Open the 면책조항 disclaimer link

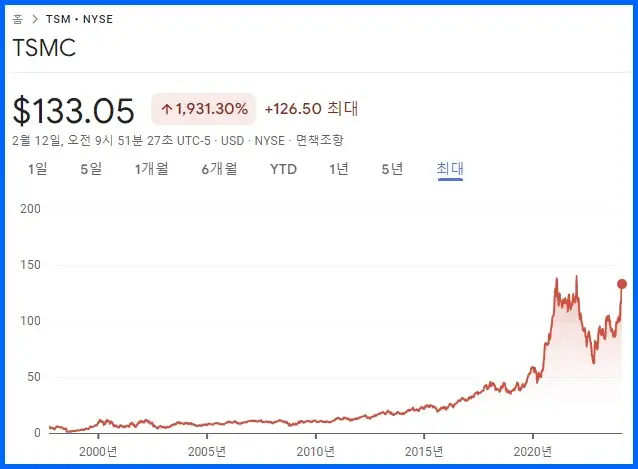pyautogui.click(x=319, y=140)
